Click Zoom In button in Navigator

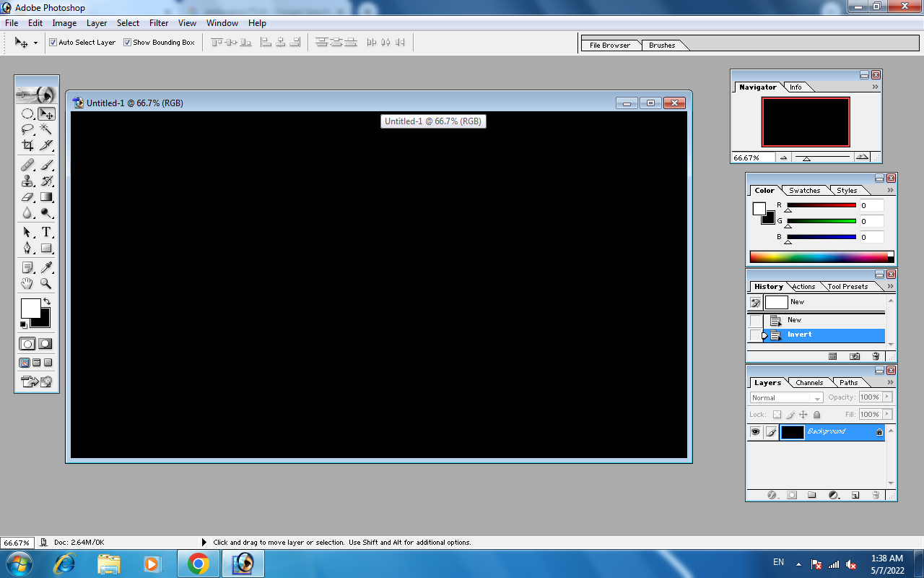862,158
